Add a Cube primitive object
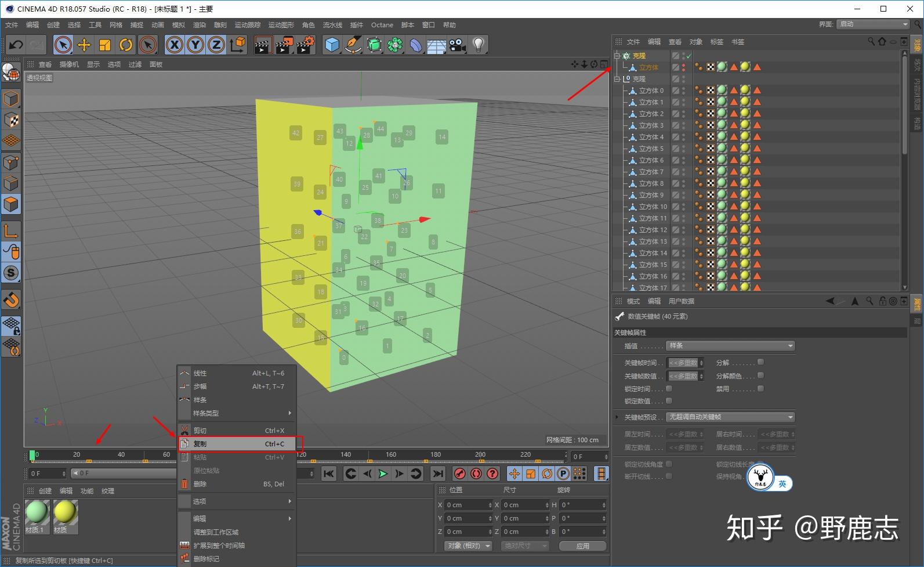 [332, 45]
